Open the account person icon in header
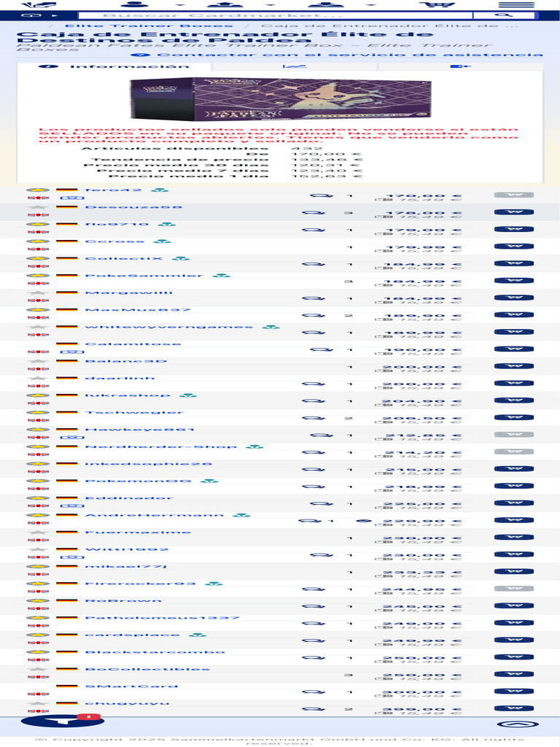Viewport: 560px width, 747px height. click(x=135, y=5)
